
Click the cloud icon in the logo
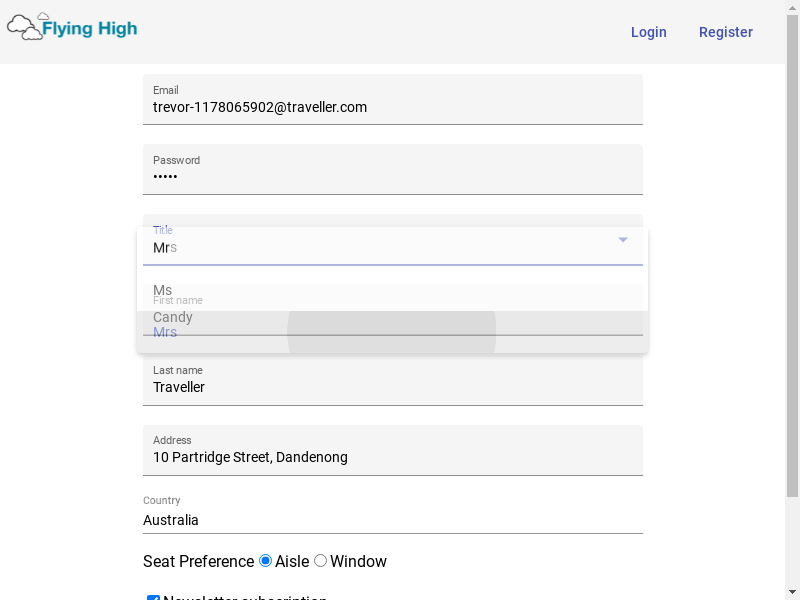tap(25, 27)
